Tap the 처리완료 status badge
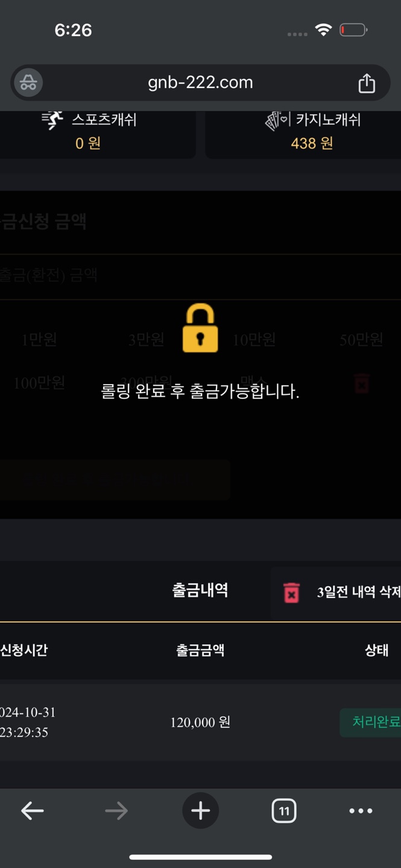 click(x=370, y=722)
